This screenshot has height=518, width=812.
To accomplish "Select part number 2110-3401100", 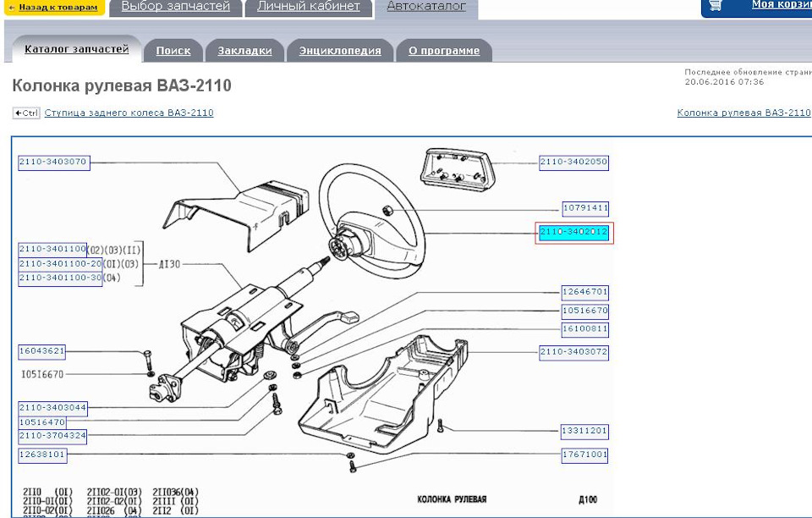I will [52, 250].
